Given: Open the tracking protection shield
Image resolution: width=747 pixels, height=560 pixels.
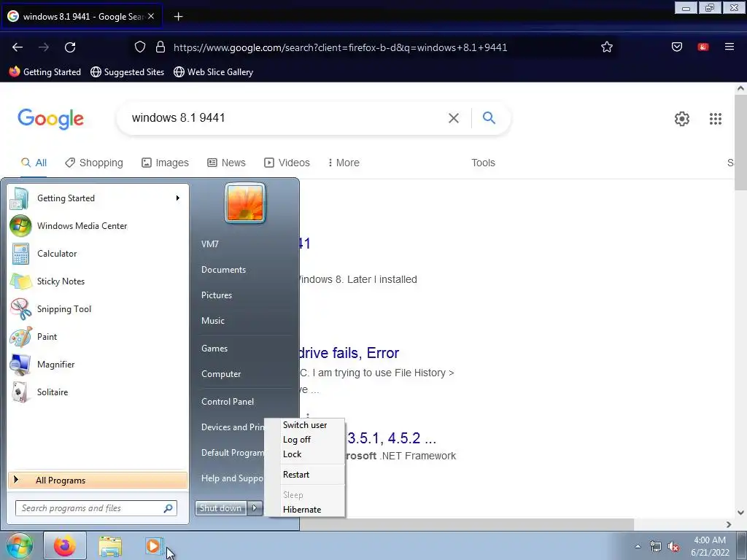Looking at the screenshot, I should pos(139,47).
